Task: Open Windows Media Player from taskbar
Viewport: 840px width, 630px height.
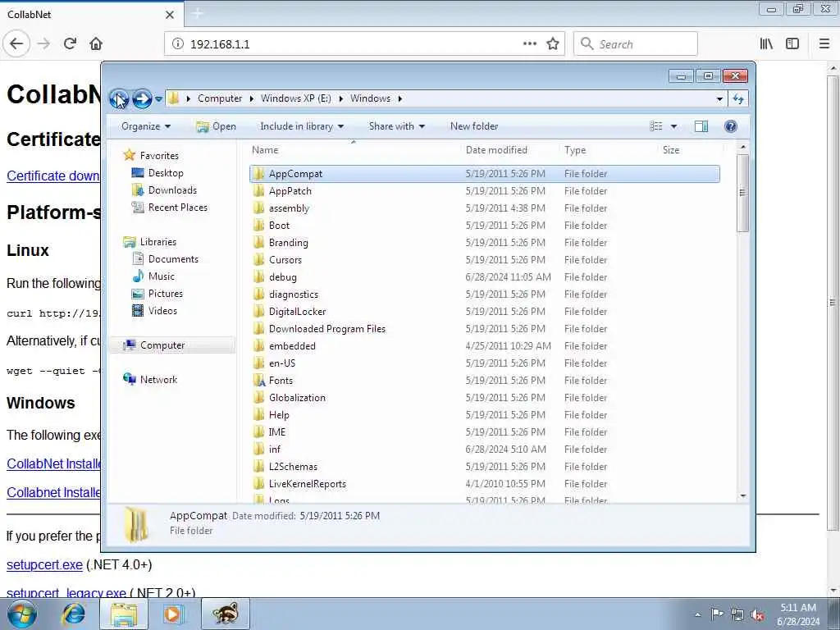Action: click(x=172, y=614)
